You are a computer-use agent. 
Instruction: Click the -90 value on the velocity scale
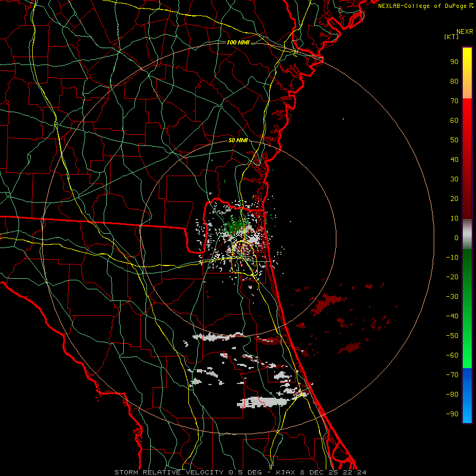[452, 414]
